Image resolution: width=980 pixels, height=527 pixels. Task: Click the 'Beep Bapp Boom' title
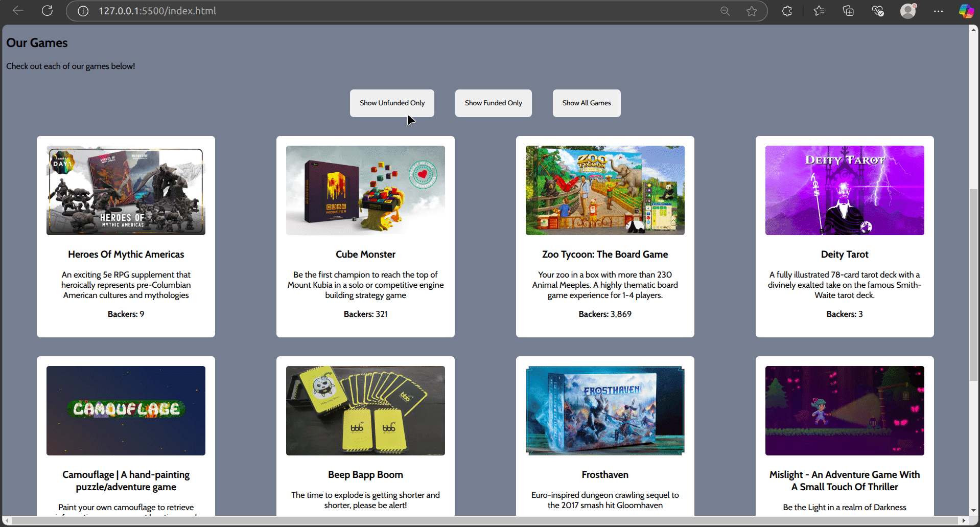365,475
